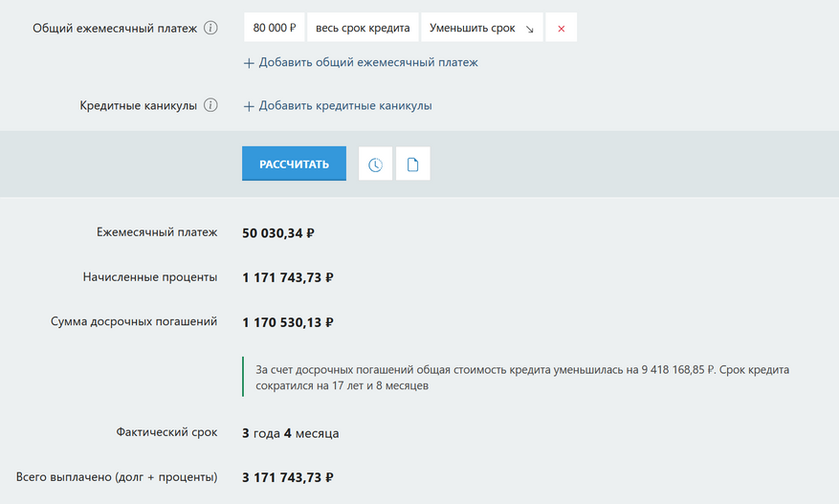Viewport: 839px width, 504px height.
Task: Click the 3 года 4 месяца term value
Action: click(291, 433)
